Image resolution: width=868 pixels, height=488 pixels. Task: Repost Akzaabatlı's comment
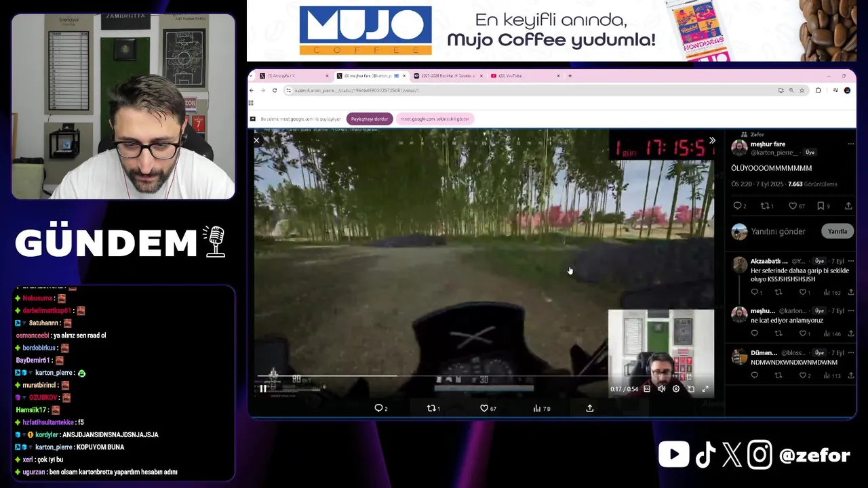click(778, 292)
